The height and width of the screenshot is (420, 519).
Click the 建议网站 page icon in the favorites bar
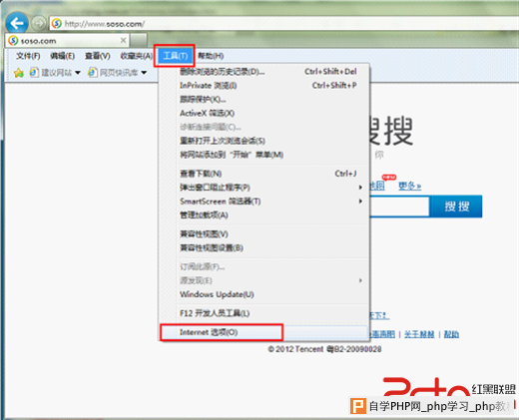34,72
